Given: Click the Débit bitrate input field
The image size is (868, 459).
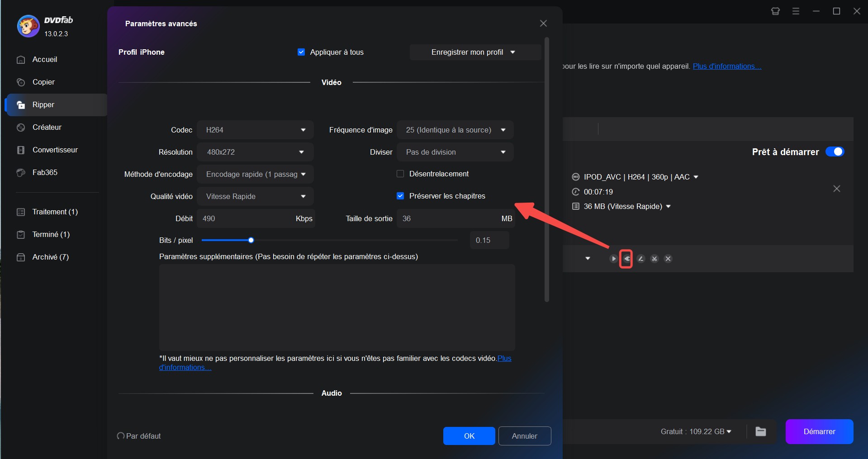Looking at the screenshot, I should [244, 218].
